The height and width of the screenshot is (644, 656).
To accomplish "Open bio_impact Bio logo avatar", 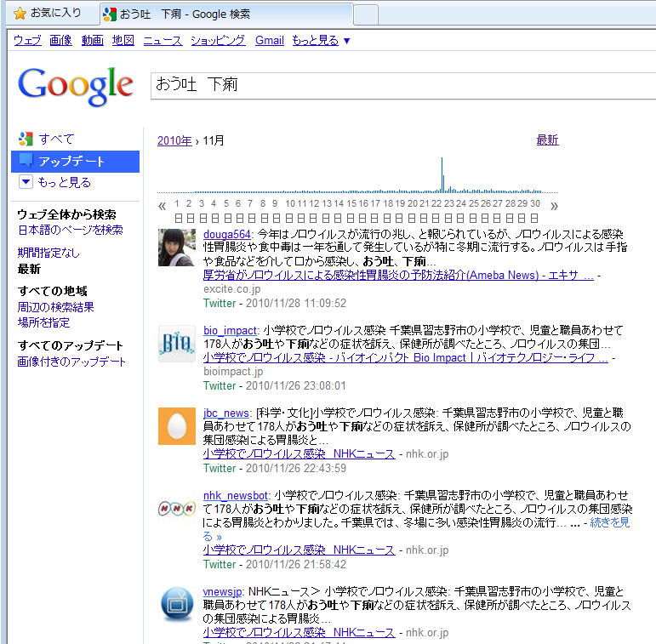I will pyautogui.click(x=177, y=344).
